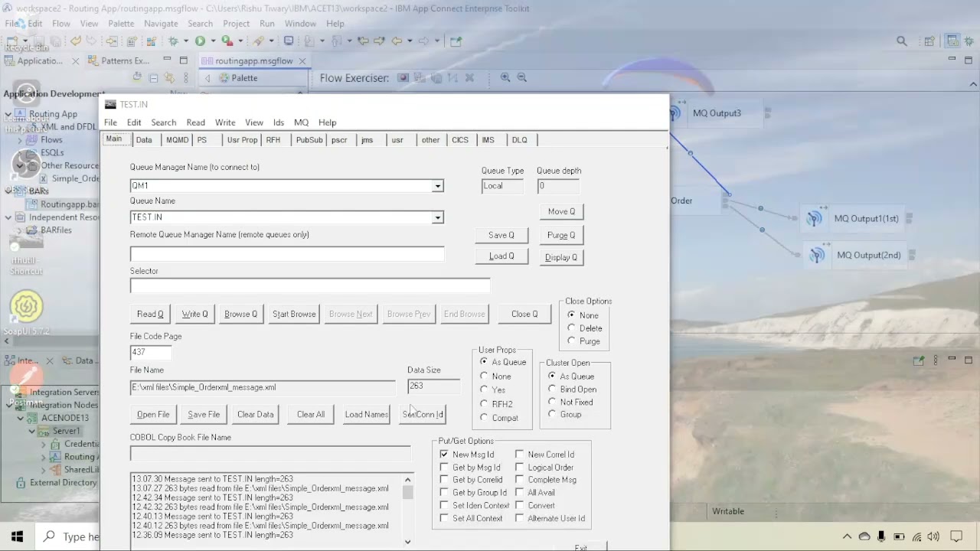Image resolution: width=980 pixels, height=551 pixels.
Task: Select the RFH2 user props radio
Action: [484, 404]
